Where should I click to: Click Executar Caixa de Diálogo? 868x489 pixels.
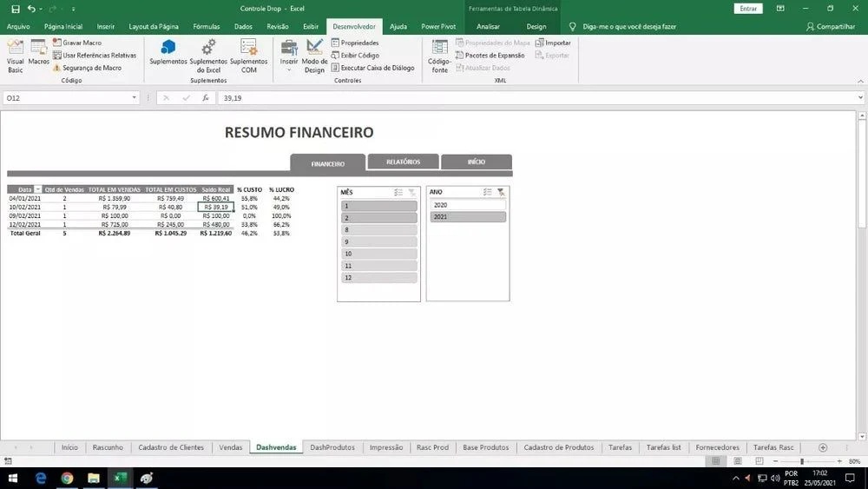(372, 68)
